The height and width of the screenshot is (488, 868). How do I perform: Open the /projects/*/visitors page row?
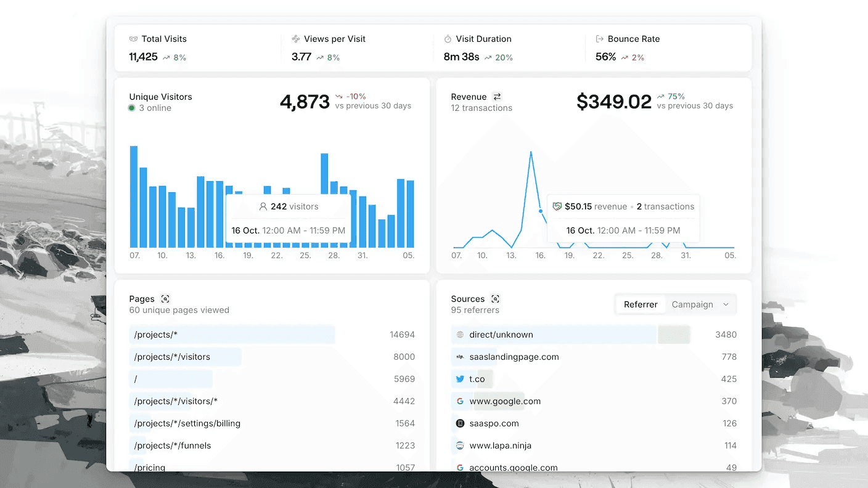272,357
